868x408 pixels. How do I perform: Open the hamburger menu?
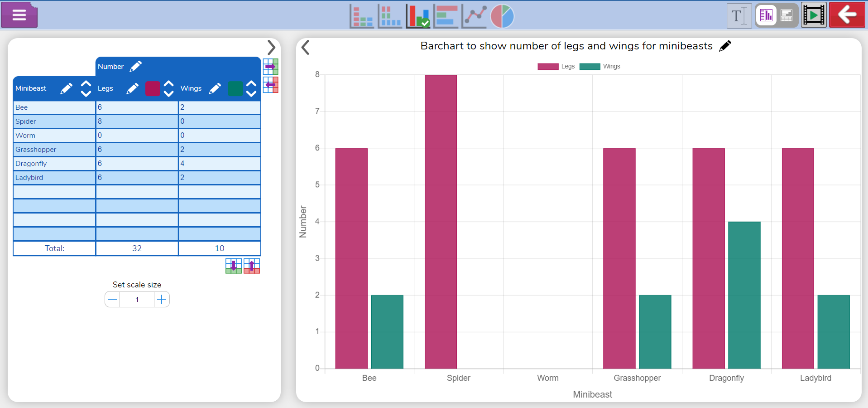coord(19,15)
